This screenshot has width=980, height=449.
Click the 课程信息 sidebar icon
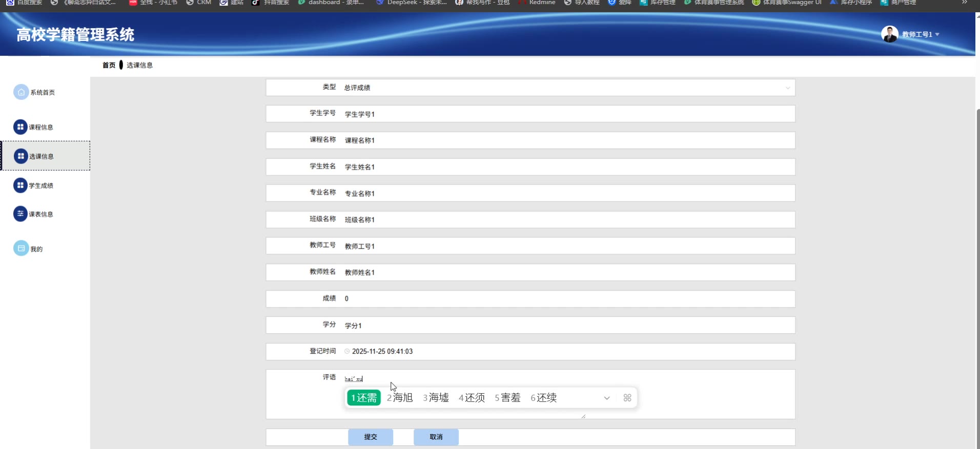tap(21, 127)
